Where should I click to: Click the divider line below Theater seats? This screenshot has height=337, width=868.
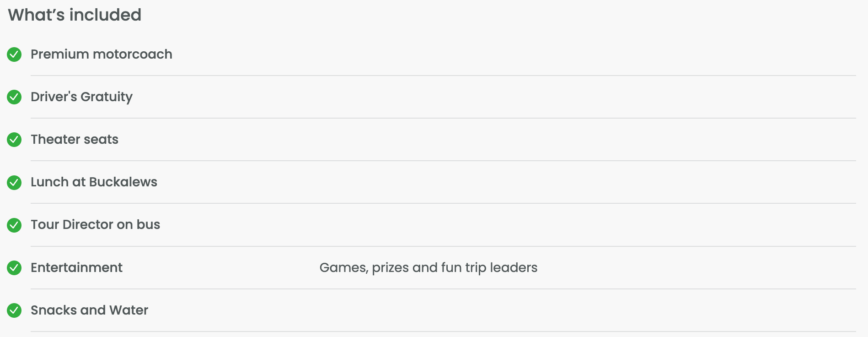pyautogui.click(x=443, y=161)
